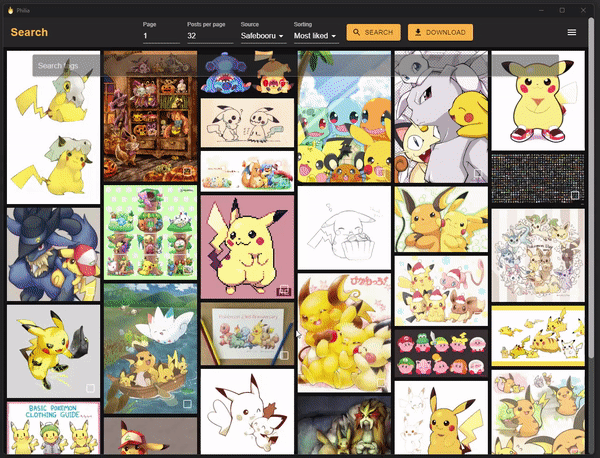Click the Sorting label text
This screenshot has width=600, height=458.
point(303,24)
